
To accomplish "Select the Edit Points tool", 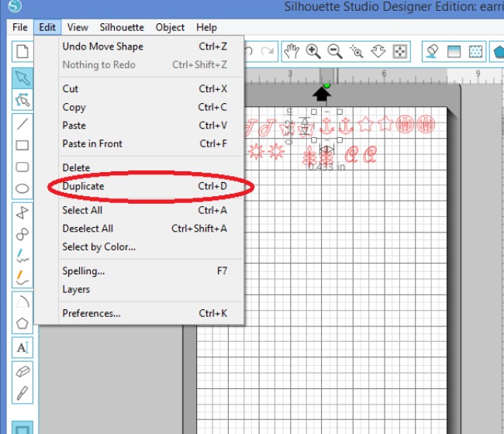I will pos(22,100).
